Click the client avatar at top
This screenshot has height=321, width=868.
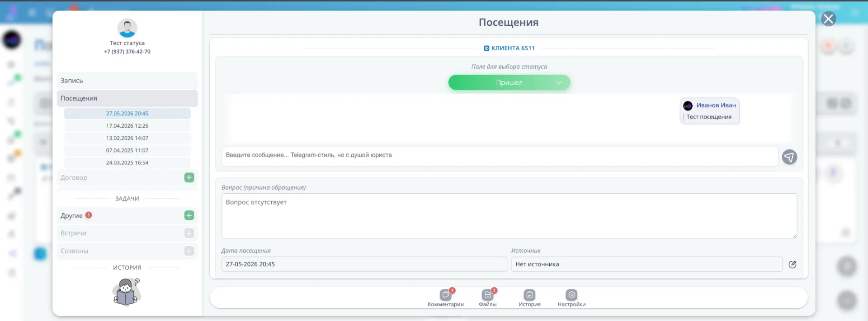(x=127, y=28)
